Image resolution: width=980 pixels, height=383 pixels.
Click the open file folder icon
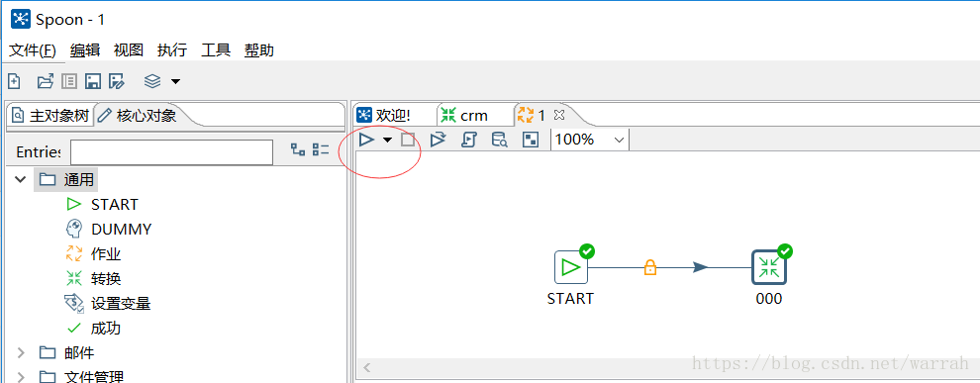(46, 81)
